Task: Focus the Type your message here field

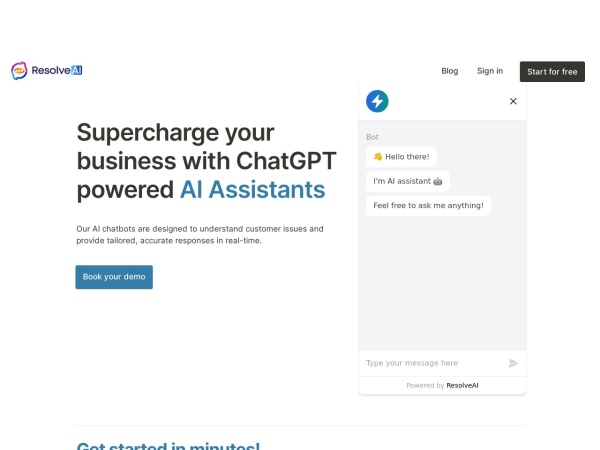Action: click(430, 363)
